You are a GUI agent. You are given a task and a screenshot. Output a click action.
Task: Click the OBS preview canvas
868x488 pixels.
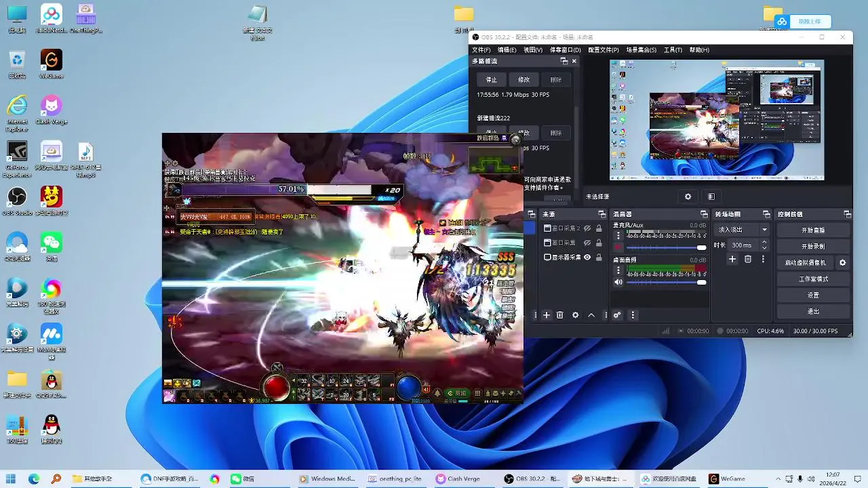(x=717, y=120)
